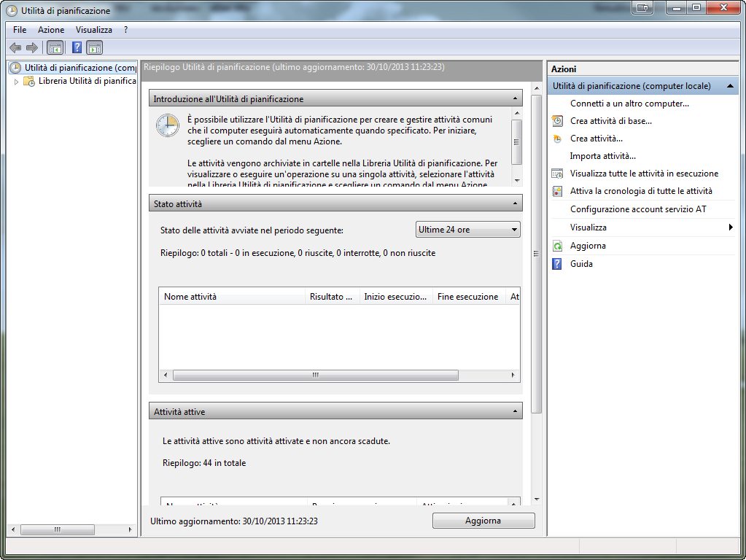Open the Visualizza menu in menu bar
The width and height of the screenshot is (746, 560).
click(93, 30)
